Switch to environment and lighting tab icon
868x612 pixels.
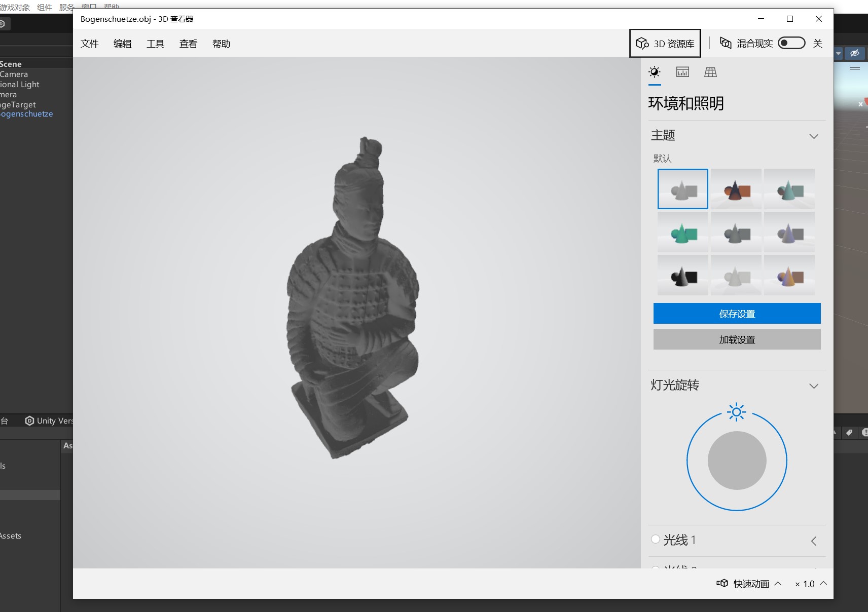pos(655,72)
